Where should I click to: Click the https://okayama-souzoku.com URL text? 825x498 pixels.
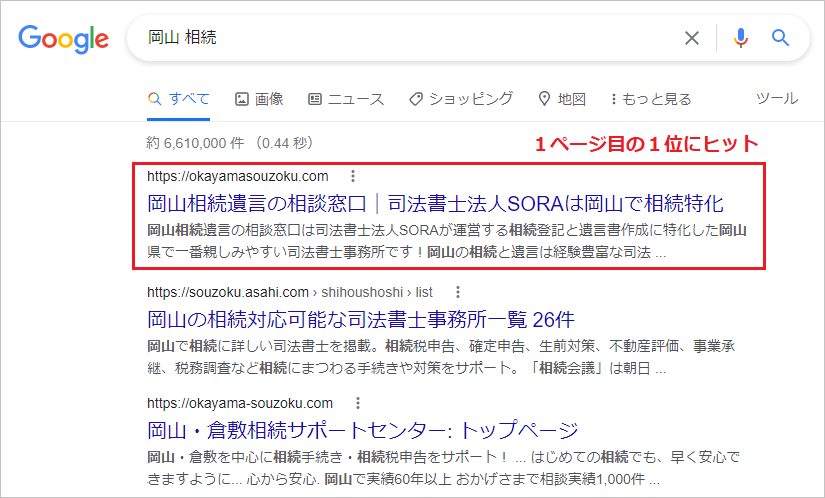[240, 403]
